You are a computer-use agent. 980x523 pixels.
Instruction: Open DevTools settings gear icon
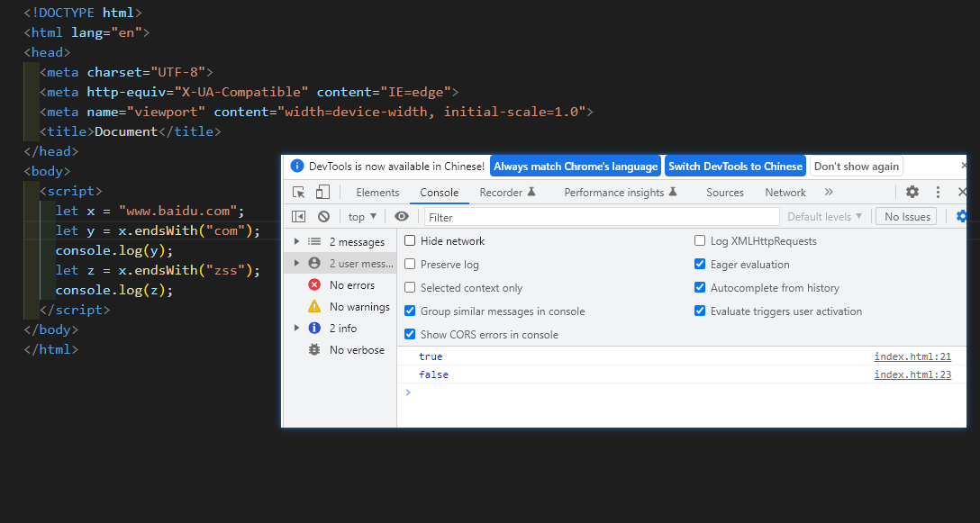click(x=912, y=192)
